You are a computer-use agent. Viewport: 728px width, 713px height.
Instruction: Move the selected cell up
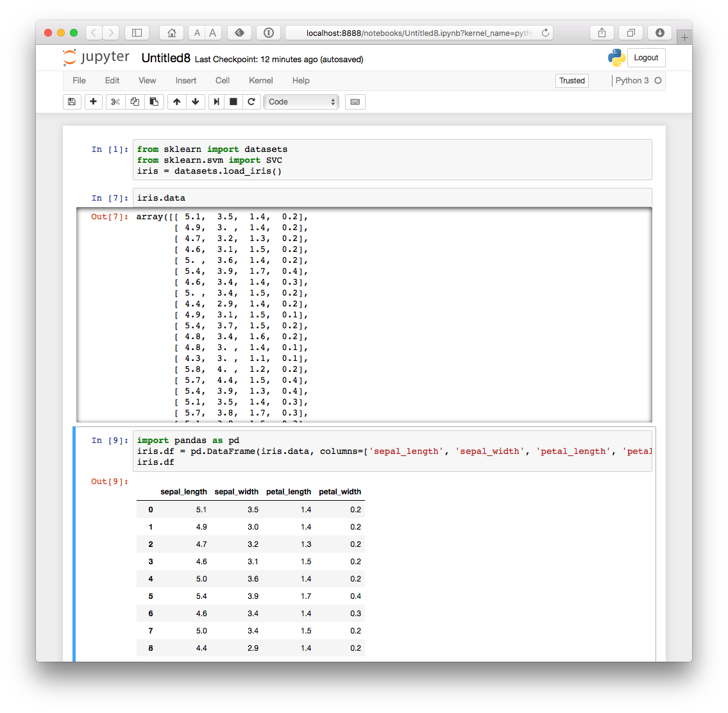[176, 101]
